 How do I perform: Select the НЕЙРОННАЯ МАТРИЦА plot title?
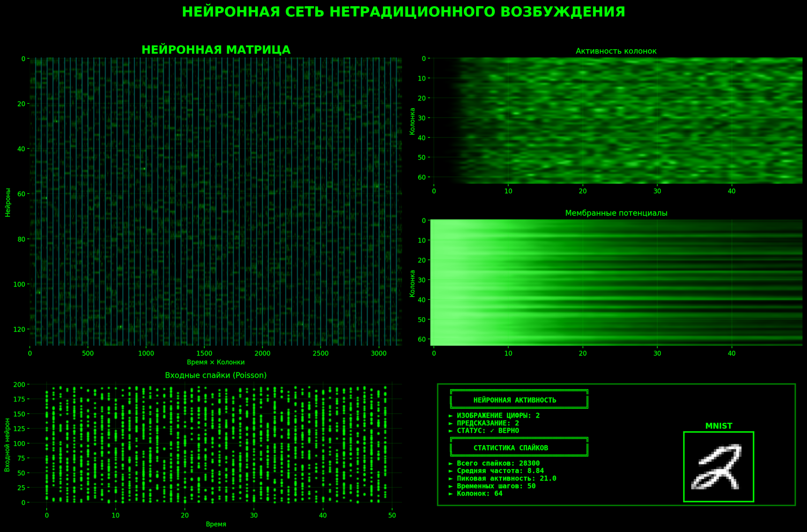coord(216,50)
